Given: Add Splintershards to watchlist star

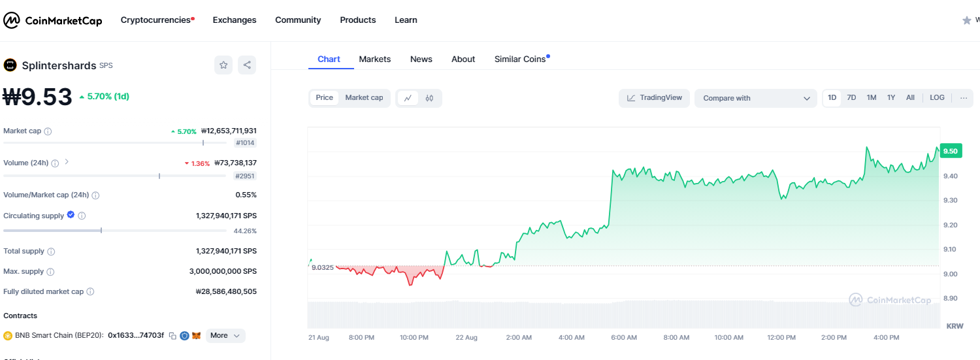Looking at the screenshot, I should (223, 65).
